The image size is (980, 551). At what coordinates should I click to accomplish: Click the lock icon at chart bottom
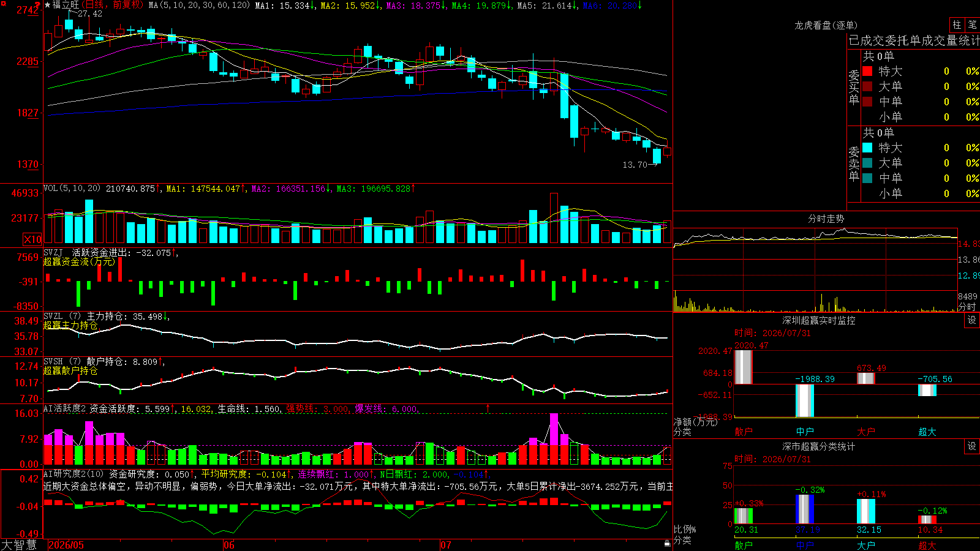[x=667, y=543]
